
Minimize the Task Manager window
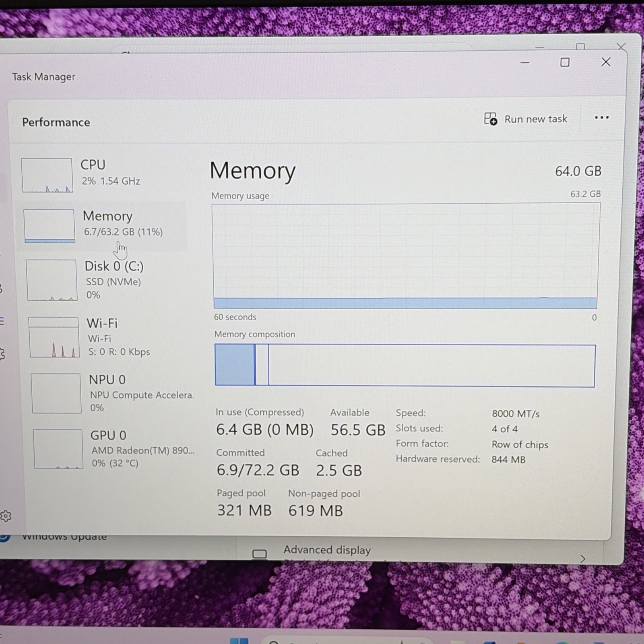[524, 62]
